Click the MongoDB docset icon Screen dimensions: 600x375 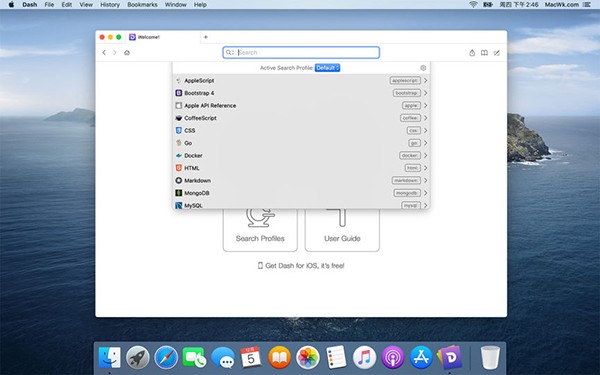tap(179, 193)
